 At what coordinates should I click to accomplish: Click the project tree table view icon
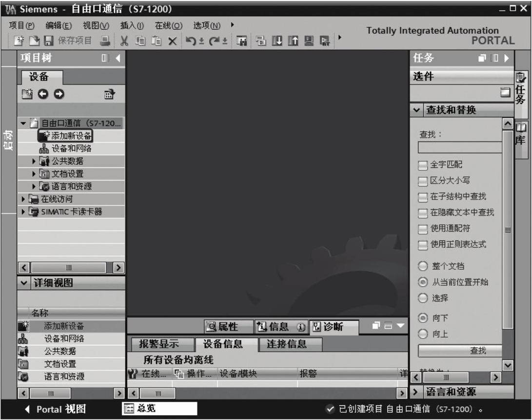pos(110,94)
